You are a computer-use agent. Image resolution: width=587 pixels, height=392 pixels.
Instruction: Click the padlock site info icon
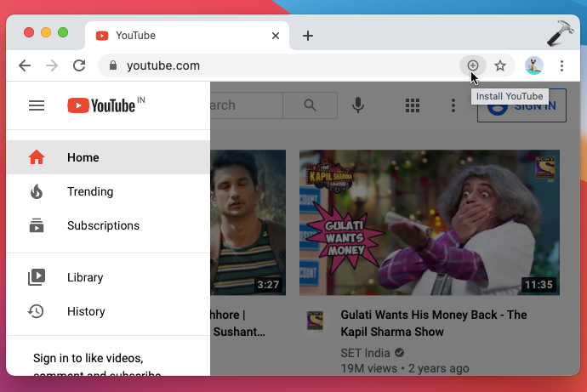pyautogui.click(x=113, y=65)
